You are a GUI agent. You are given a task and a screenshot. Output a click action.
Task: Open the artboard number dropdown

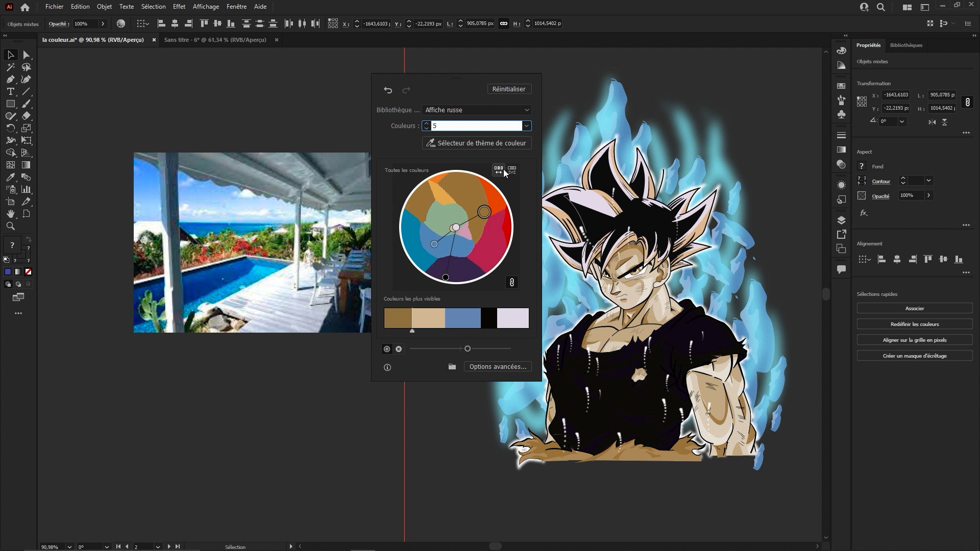pos(158,547)
